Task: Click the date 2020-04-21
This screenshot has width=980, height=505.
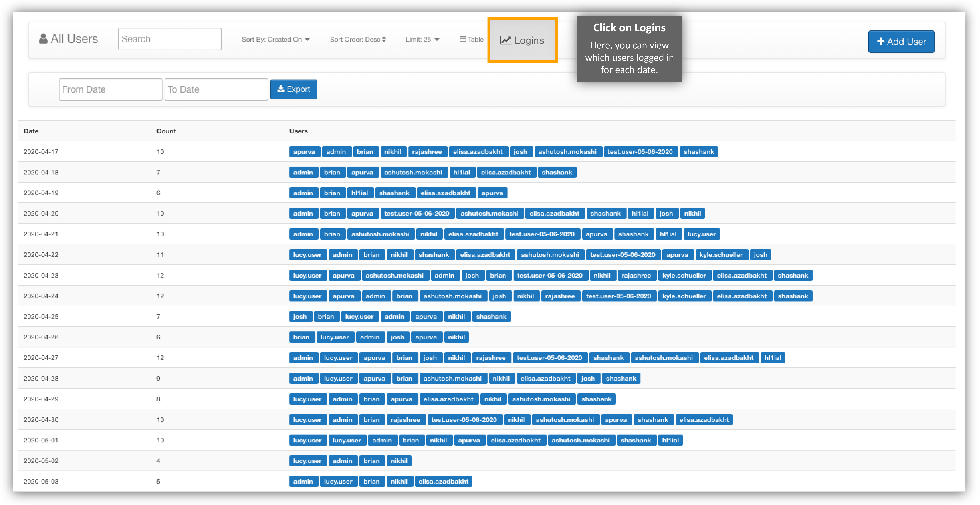Action: pyautogui.click(x=41, y=234)
